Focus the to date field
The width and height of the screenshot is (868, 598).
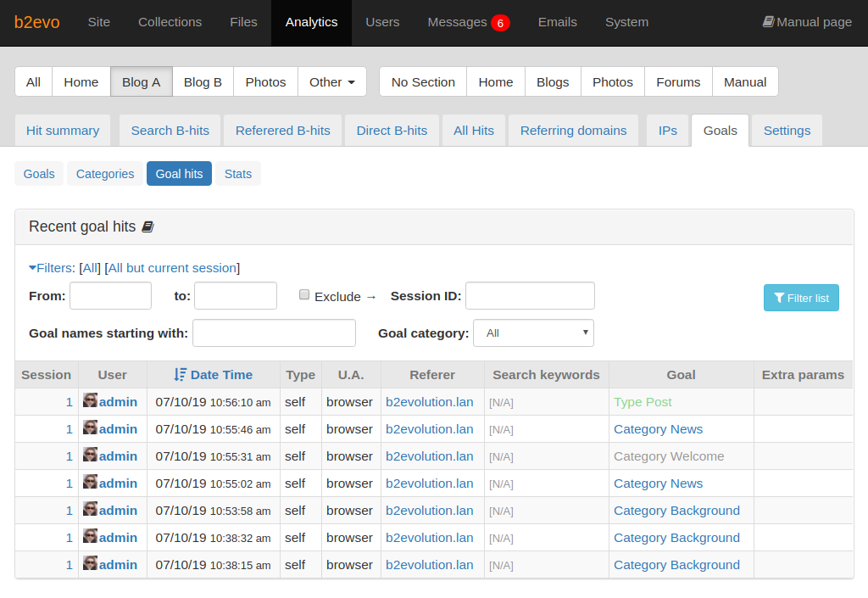(236, 296)
